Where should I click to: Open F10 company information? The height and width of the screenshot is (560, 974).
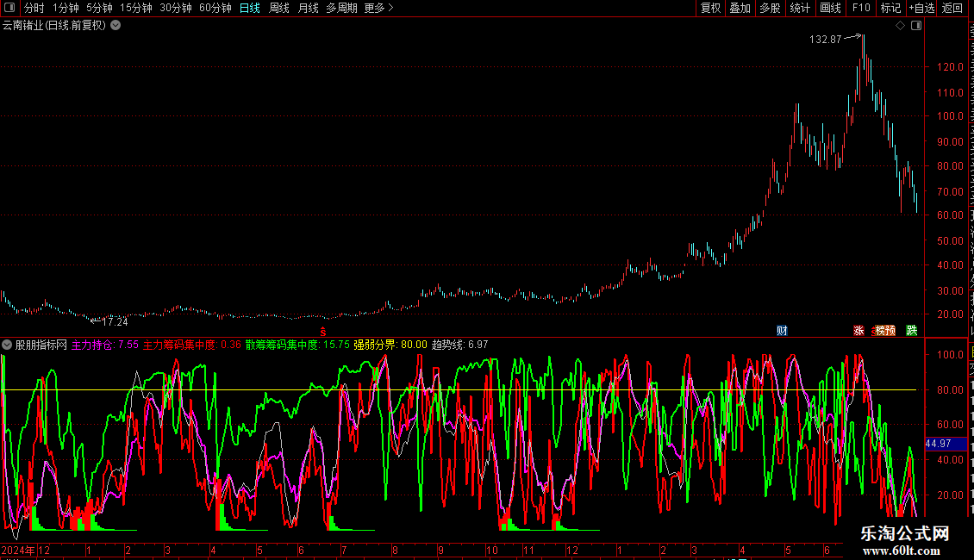pos(861,8)
